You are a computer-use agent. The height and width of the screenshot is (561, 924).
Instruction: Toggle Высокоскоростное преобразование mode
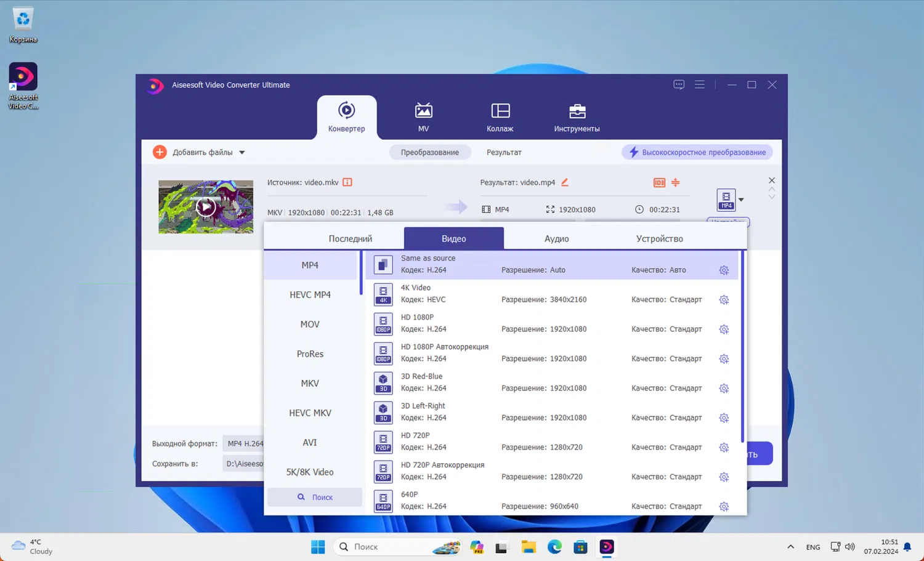(x=697, y=152)
